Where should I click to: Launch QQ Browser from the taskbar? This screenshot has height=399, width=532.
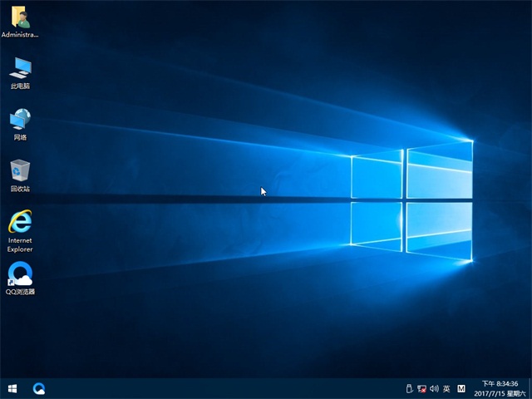(x=39, y=388)
